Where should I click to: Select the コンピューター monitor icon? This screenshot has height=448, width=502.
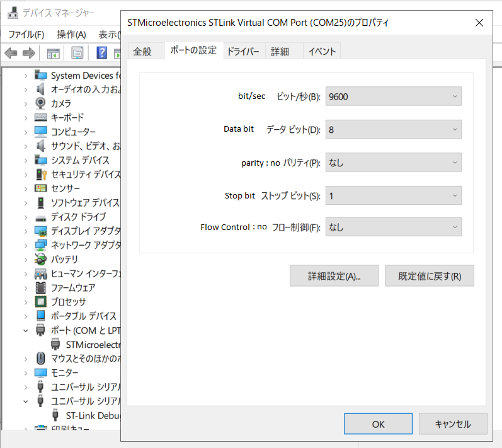click(41, 132)
